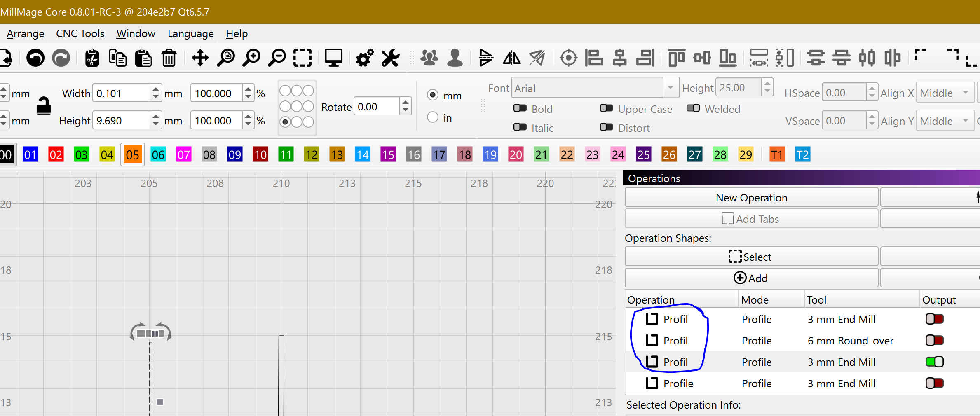The height and width of the screenshot is (416, 980).
Task: Select the move arrows tool icon
Action: [x=200, y=58]
